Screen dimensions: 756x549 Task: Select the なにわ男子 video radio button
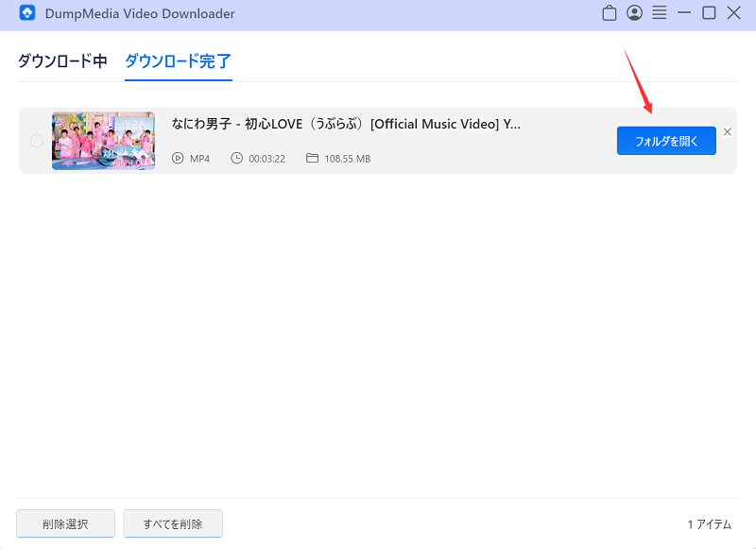pyautogui.click(x=37, y=141)
